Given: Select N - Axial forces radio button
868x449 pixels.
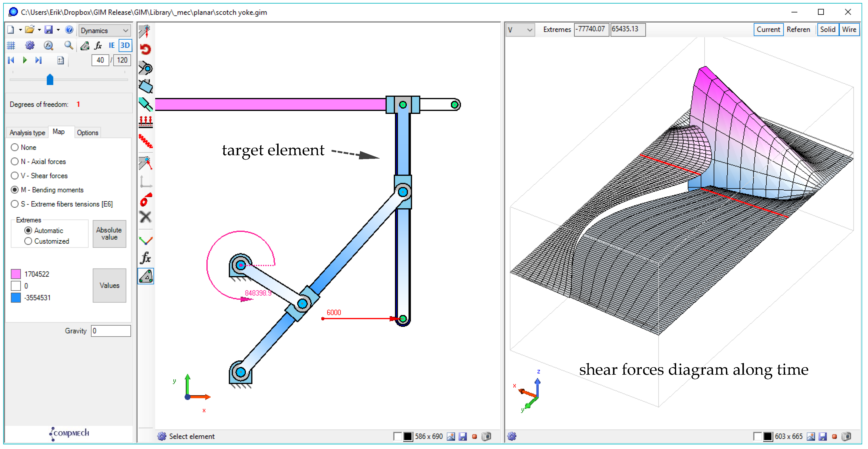Looking at the screenshot, I should tap(15, 162).
